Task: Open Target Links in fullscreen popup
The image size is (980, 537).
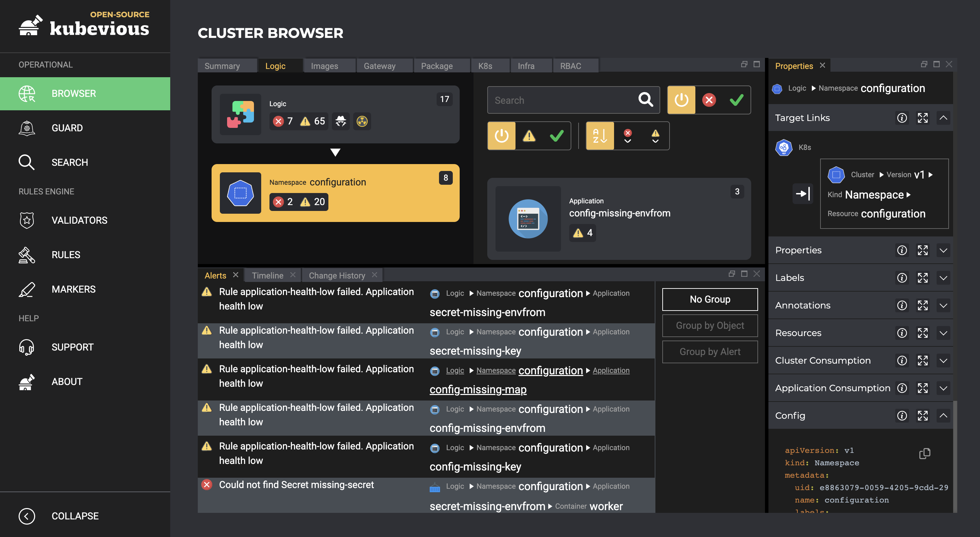Action: coord(923,118)
